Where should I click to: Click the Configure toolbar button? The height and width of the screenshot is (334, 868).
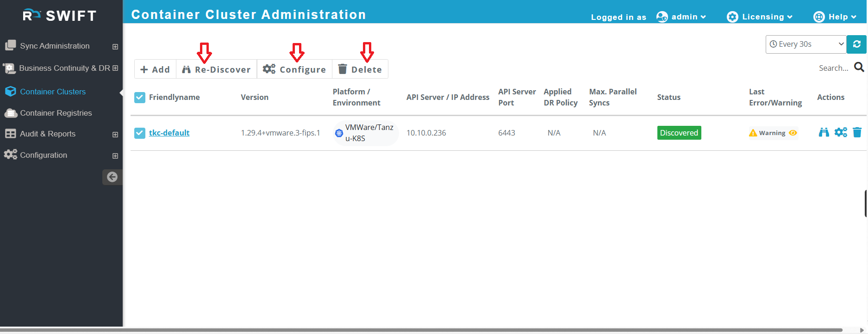point(294,69)
